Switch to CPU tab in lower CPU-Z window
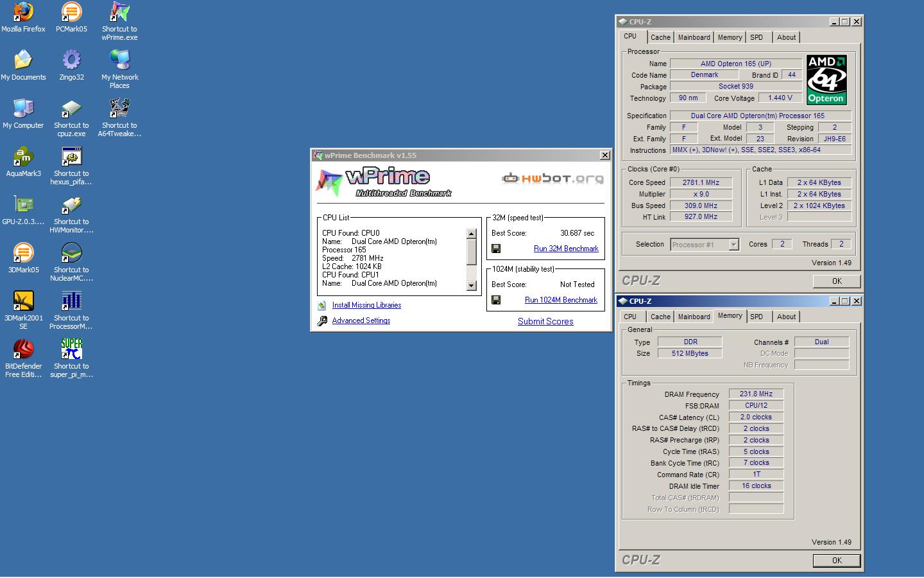The width and height of the screenshot is (924, 578). coord(630,317)
